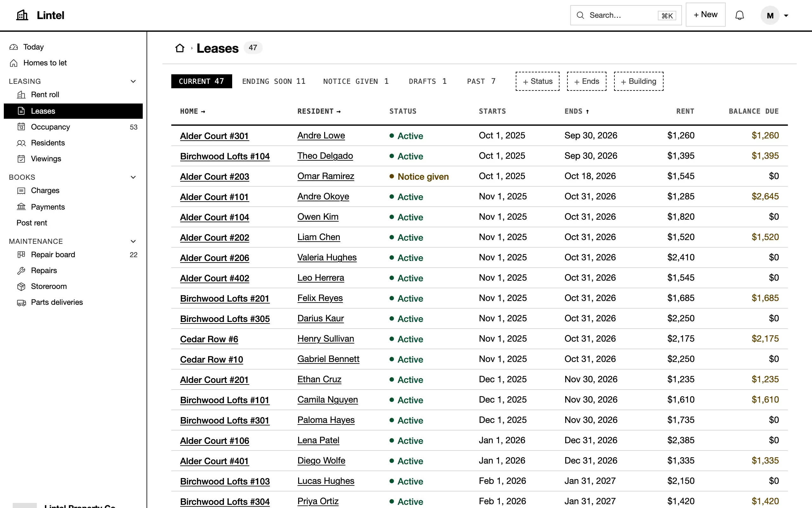Click the Parts deliveries truck icon

21,303
